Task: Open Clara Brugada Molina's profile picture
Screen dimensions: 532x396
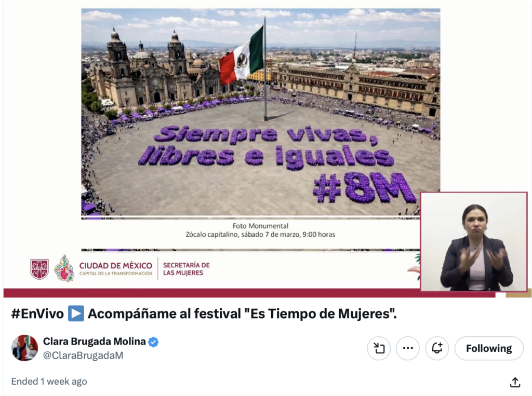Action: pos(25,348)
